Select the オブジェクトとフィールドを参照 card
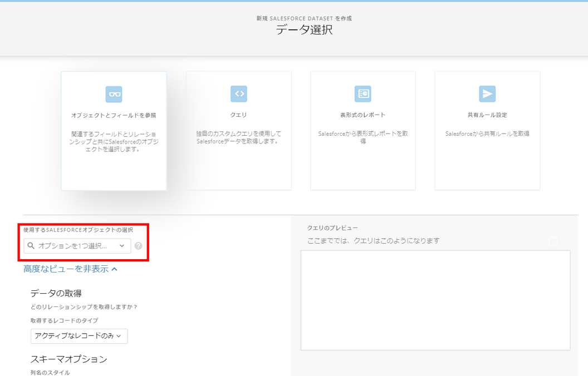588x376 pixels. pyautogui.click(x=114, y=131)
